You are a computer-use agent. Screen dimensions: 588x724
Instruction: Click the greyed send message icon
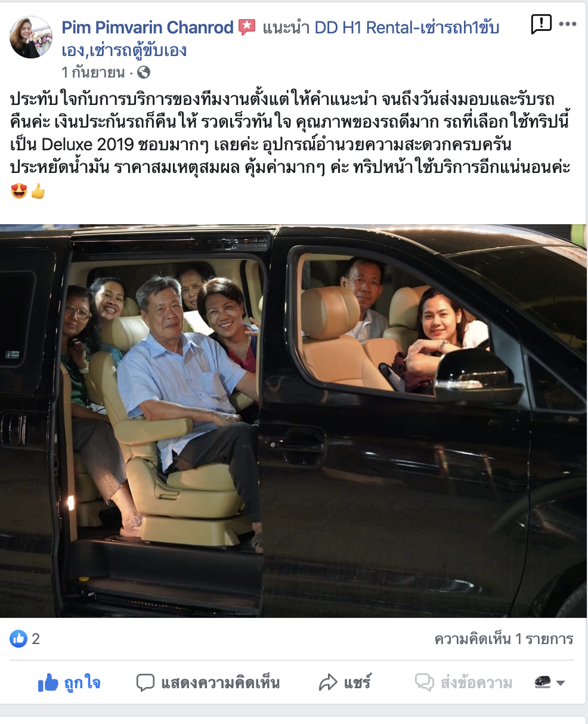(424, 683)
